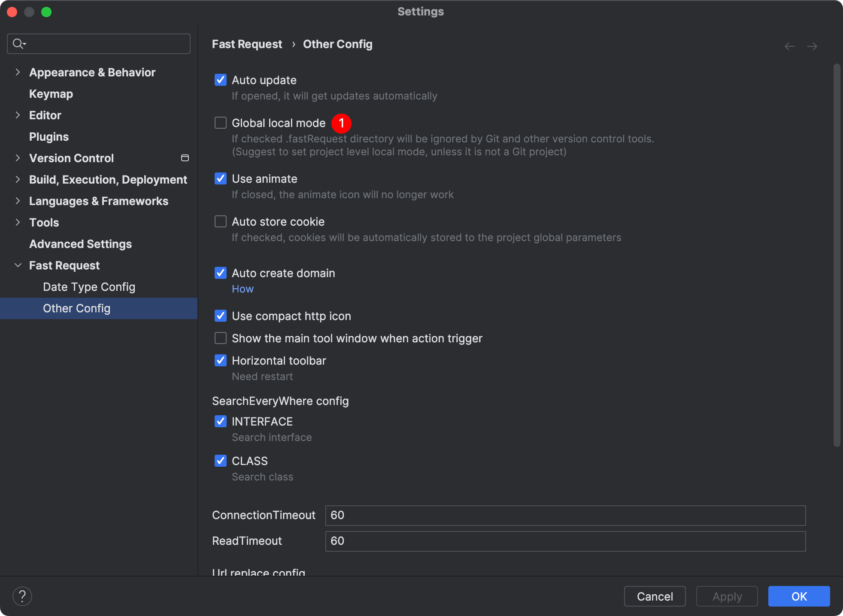Click the forward navigation arrow
This screenshot has height=616, width=843.
pos(812,46)
